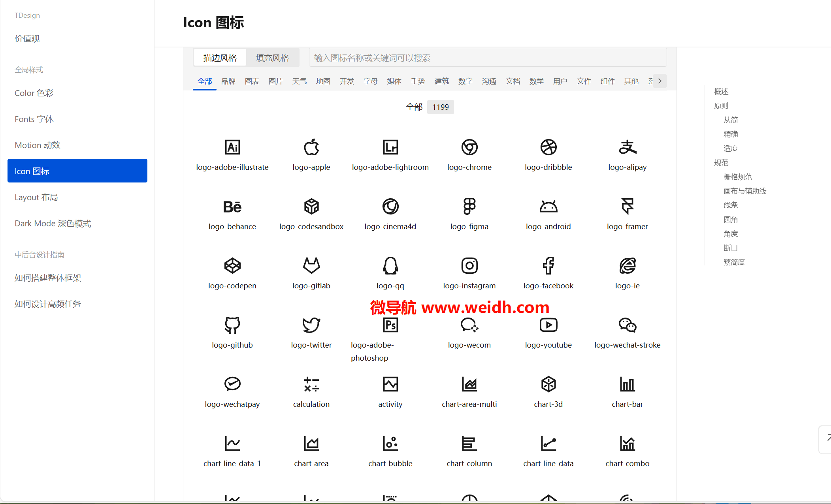Switch to the 开发 tab

[347, 81]
